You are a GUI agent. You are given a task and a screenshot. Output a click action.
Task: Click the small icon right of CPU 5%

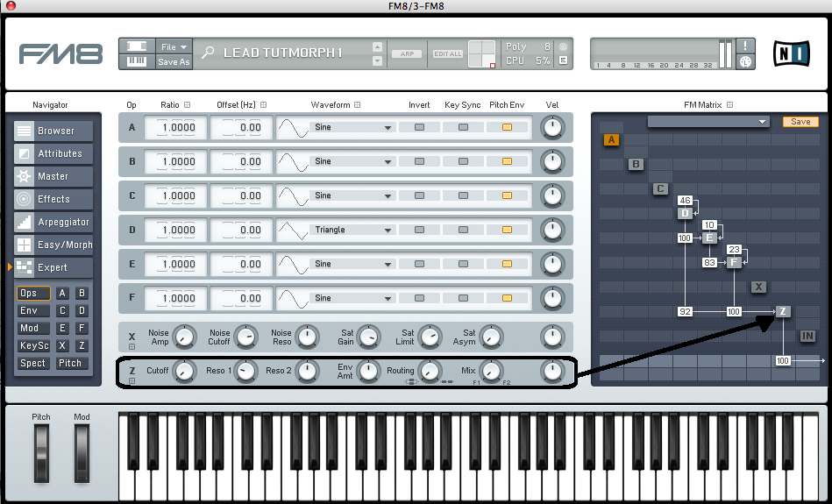tap(563, 60)
